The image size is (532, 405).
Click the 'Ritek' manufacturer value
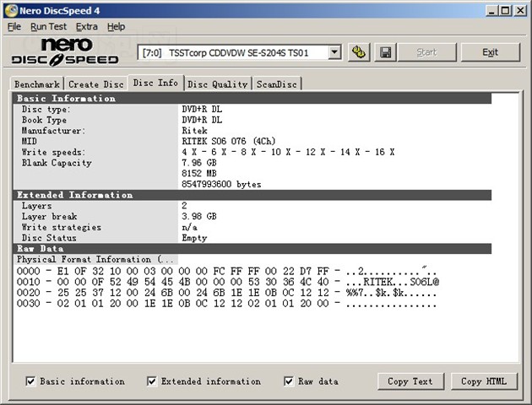point(194,131)
